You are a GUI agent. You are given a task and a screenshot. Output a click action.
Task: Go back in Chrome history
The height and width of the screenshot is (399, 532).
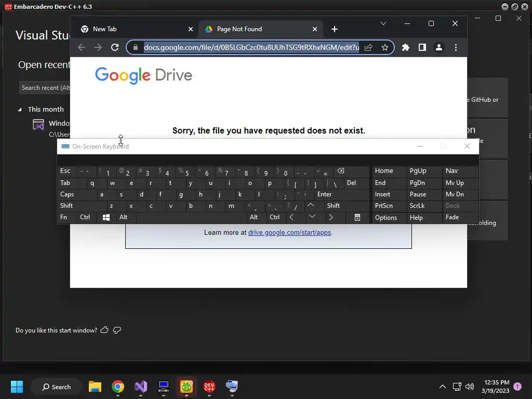(82, 47)
